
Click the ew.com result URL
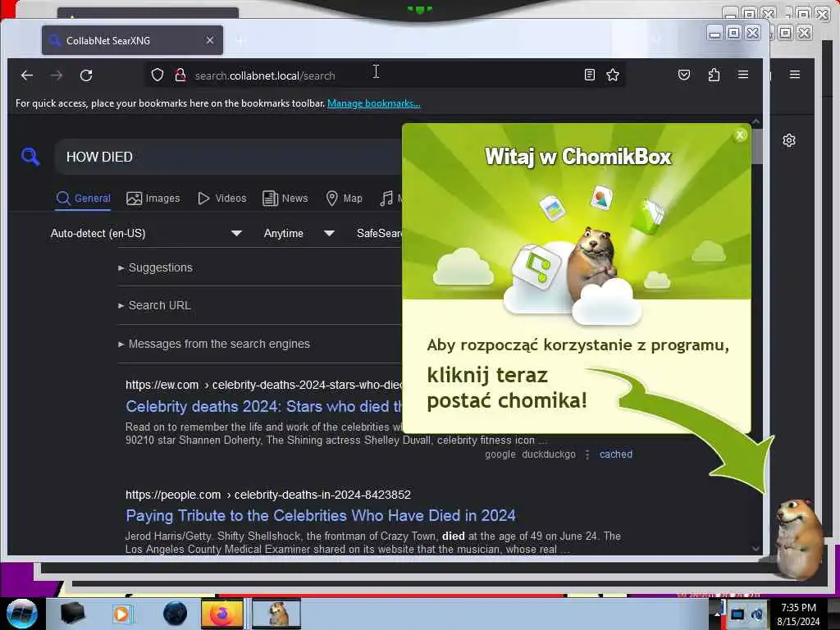click(263, 385)
